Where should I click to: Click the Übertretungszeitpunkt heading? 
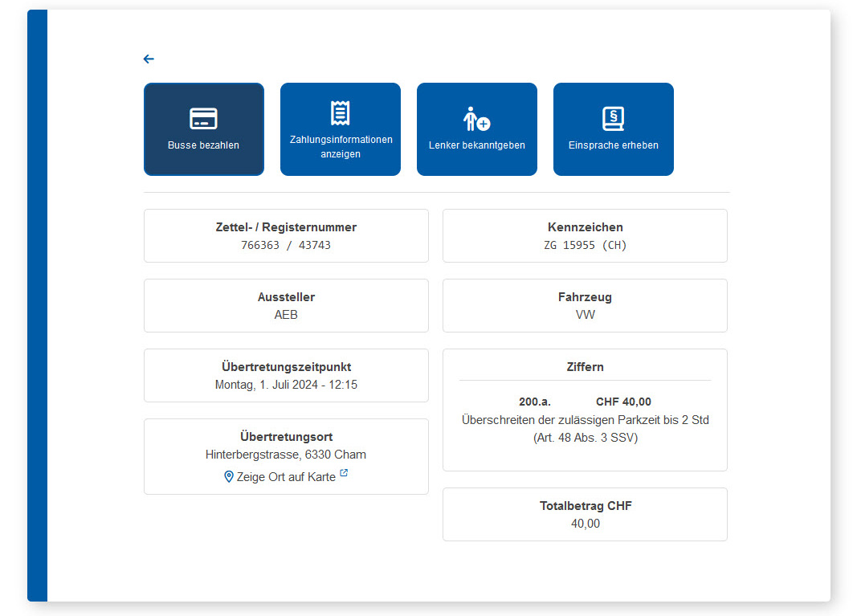[286, 367]
